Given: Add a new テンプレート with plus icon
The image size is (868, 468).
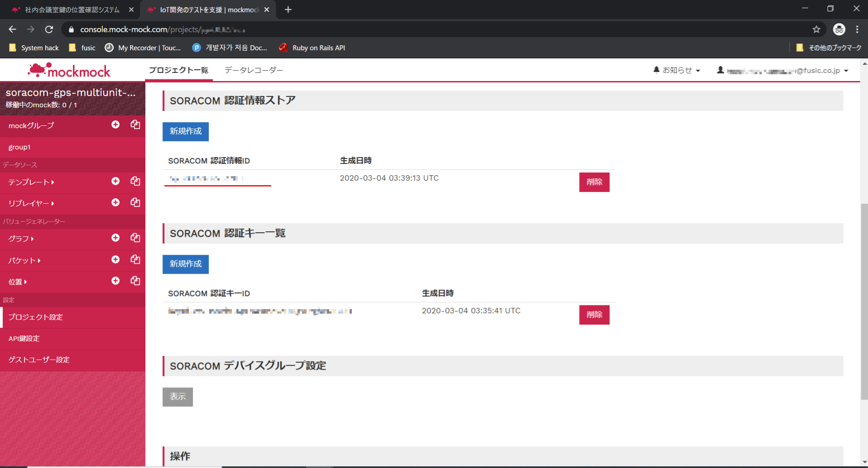Looking at the screenshot, I should pos(115,181).
